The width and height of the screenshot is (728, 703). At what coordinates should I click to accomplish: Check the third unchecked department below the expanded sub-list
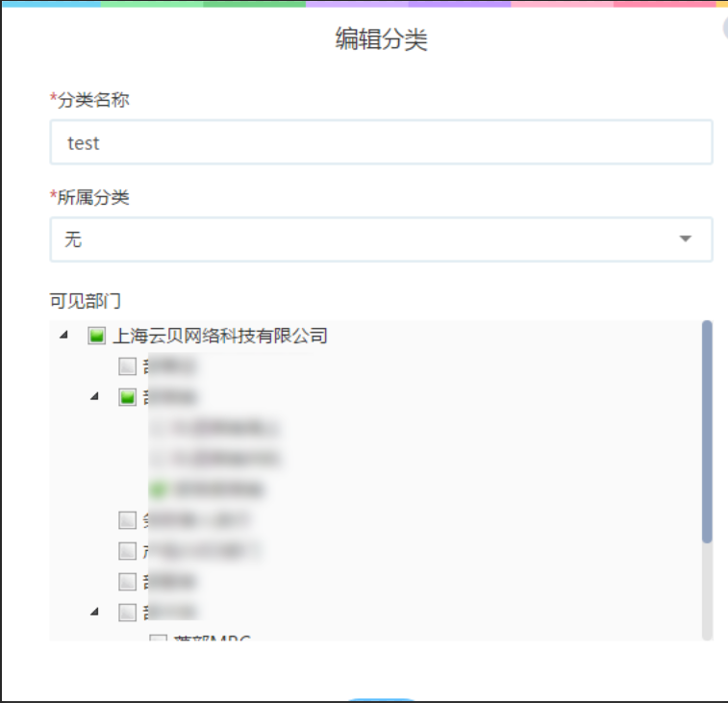click(x=127, y=582)
